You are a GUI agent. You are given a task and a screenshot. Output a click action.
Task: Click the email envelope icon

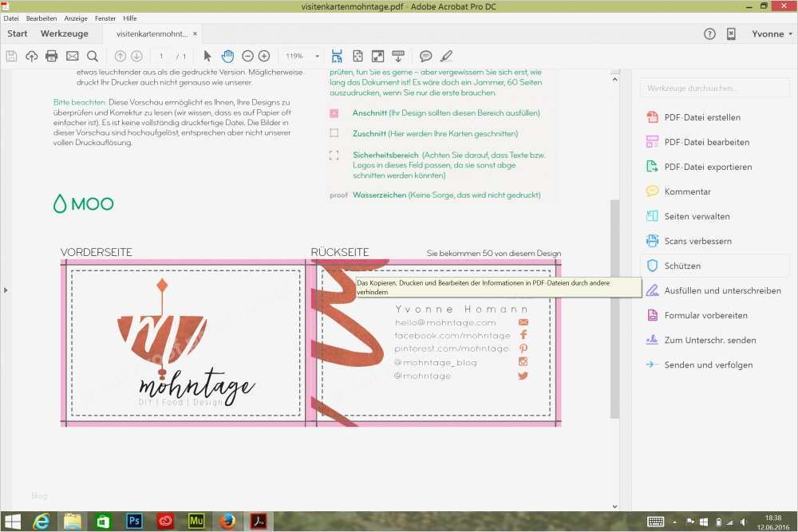tap(73, 56)
